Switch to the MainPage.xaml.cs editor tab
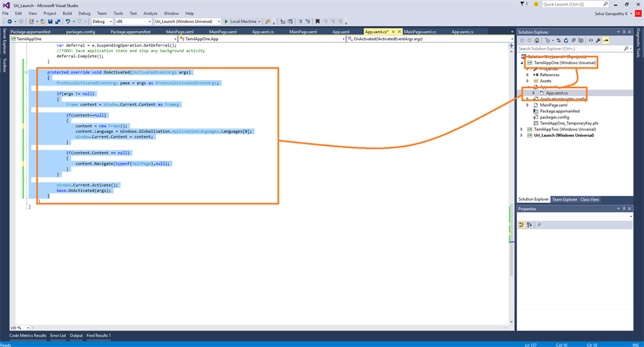644x347 pixels. click(419, 31)
